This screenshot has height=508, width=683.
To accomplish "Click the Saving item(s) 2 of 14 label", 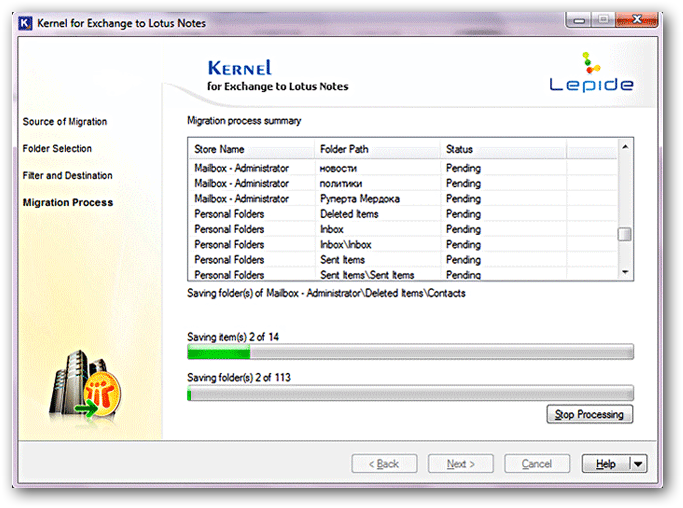I will [233, 337].
